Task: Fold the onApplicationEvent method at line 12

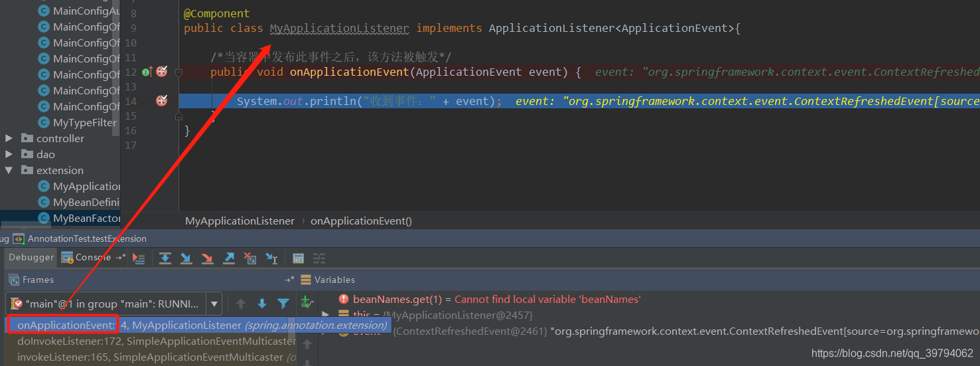Action: pyautogui.click(x=178, y=72)
